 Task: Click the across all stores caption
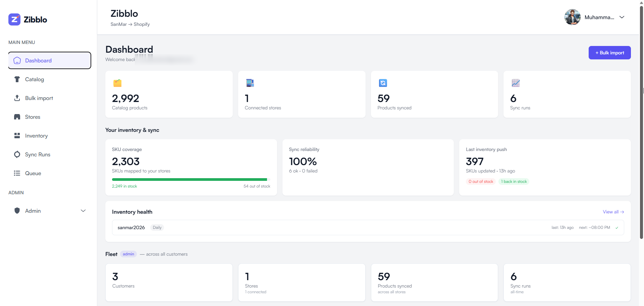[x=392, y=292]
